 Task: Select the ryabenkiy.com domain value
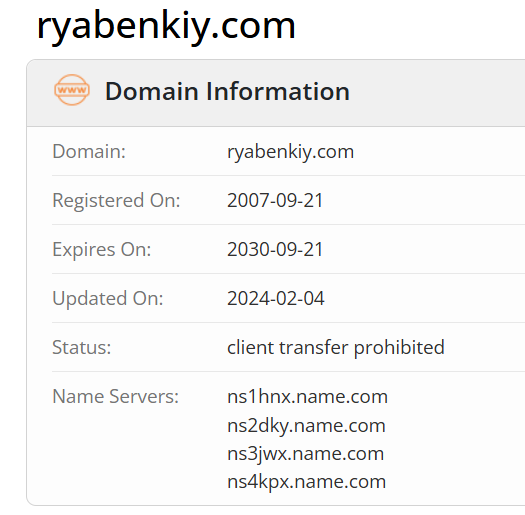pyautogui.click(x=290, y=152)
